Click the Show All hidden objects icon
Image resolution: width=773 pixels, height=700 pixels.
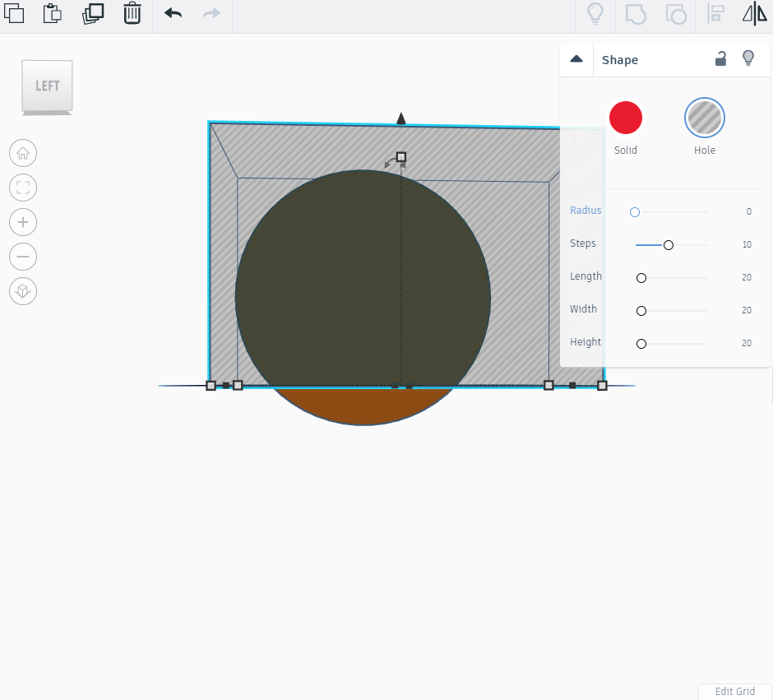click(595, 14)
